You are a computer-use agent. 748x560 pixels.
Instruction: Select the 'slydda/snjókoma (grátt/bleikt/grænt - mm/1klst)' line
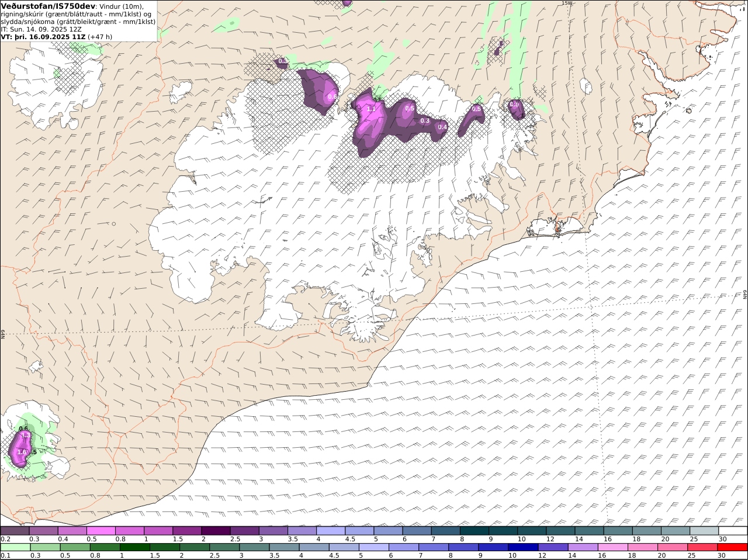coord(78,22)
